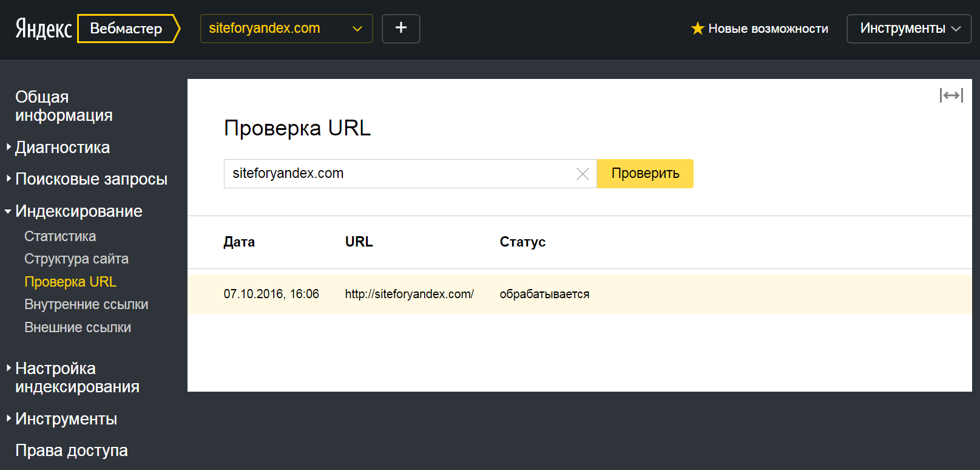Expand the Инструменты sidebar section
980x470 pixels.
tap(66, 419)
